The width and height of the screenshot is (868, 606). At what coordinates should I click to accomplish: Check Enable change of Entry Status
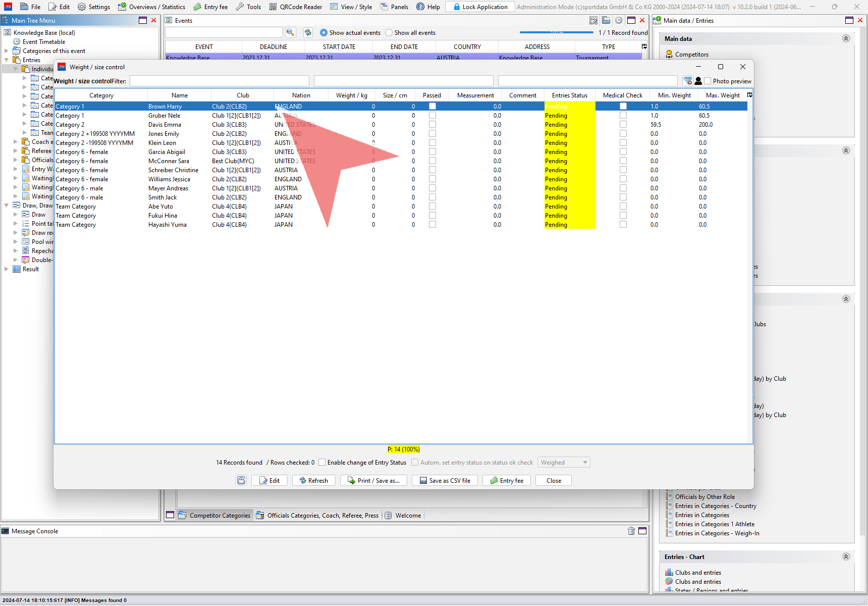pyautogui.click(x=322, y=462)
